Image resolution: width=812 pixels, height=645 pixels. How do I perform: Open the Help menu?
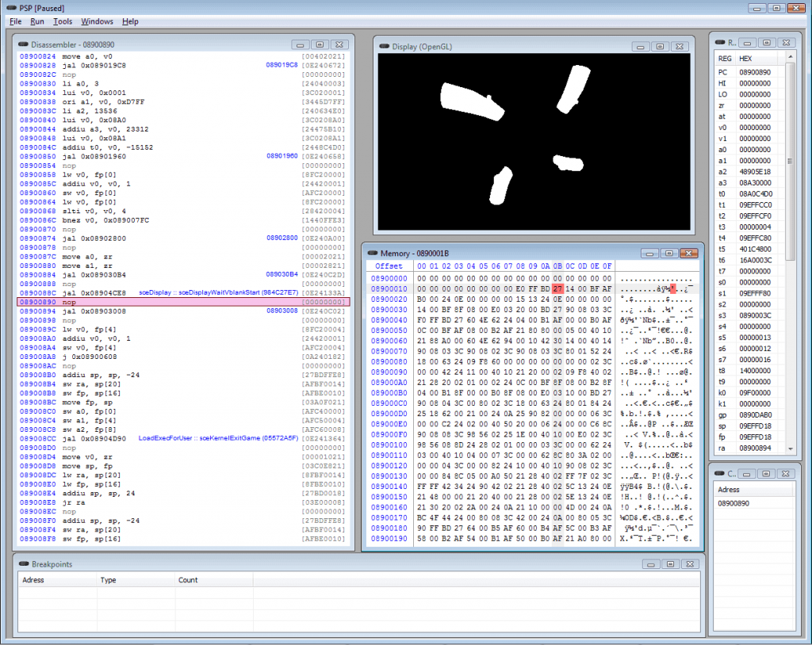point(130,21)
